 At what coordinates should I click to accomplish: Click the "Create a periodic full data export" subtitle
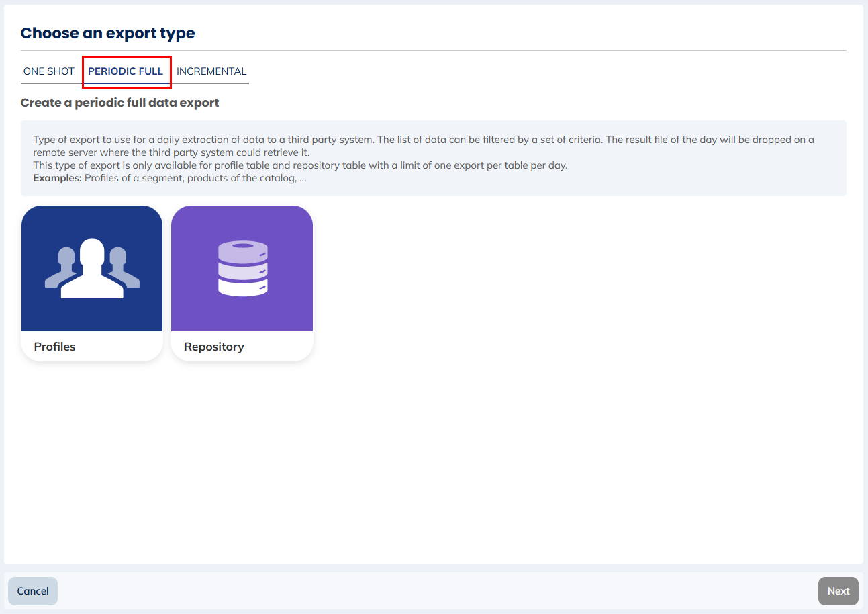point(119,103)
